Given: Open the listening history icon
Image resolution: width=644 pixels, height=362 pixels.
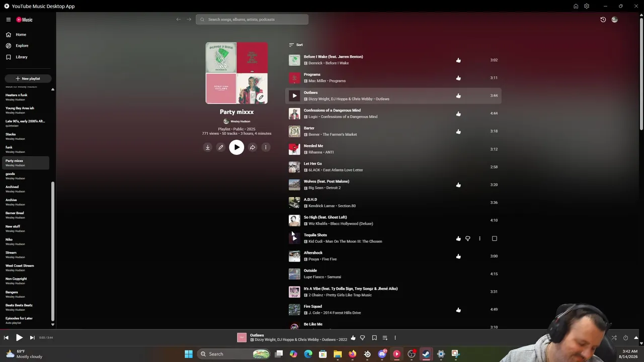Looking at the screenshot, I should click(603, 20).
